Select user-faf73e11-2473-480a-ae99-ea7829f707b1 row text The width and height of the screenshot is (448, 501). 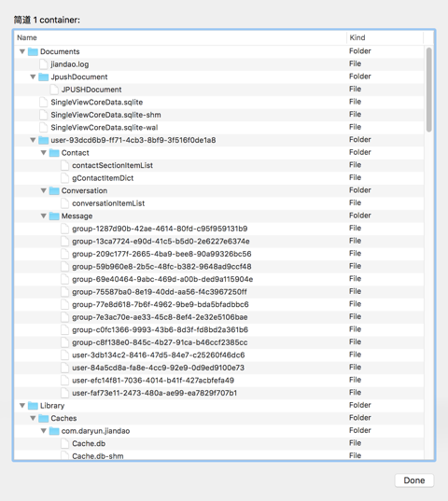coord(154,393)
